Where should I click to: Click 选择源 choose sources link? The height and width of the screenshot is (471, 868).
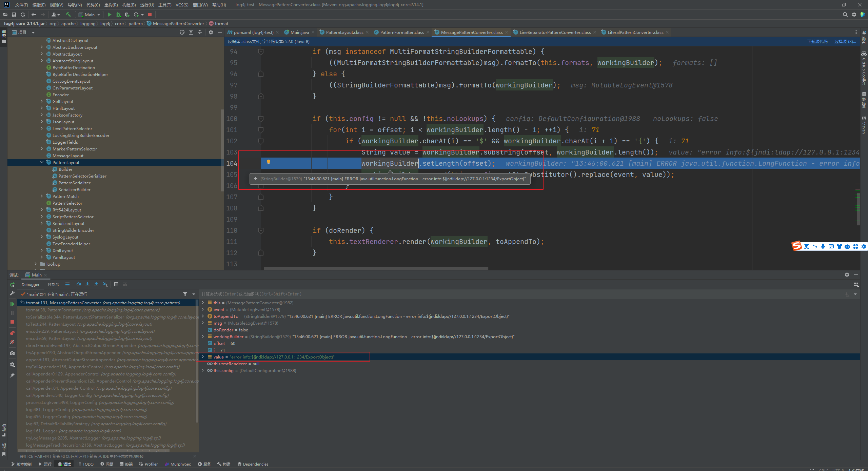[845, 41]
